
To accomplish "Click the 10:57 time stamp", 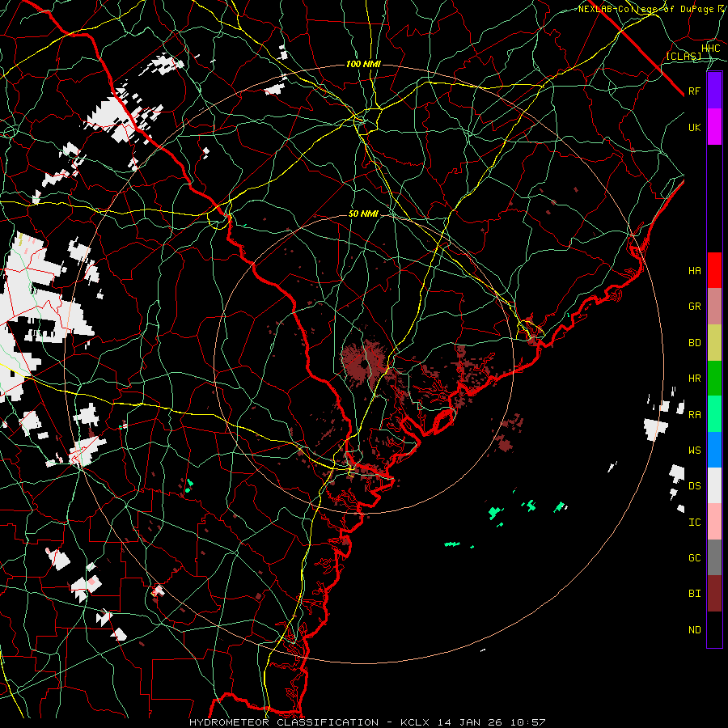I will tap(528, 722).
